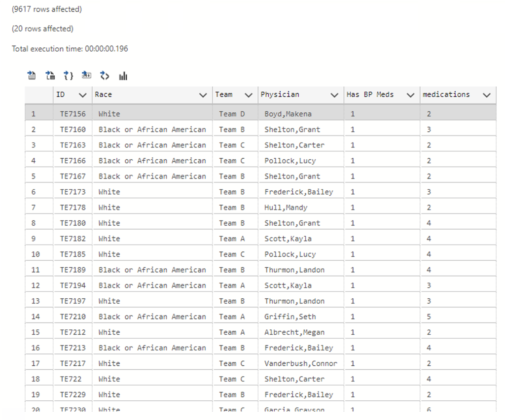Screen dimensions: 505x420
Task: Select the medications column header
Action: pyautogui.click(x=458, y=95)
